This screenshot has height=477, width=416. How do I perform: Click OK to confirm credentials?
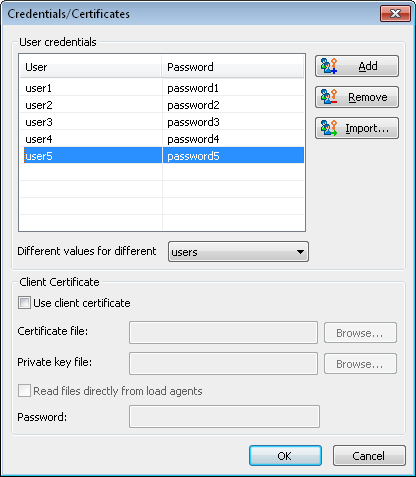point(285,456)
